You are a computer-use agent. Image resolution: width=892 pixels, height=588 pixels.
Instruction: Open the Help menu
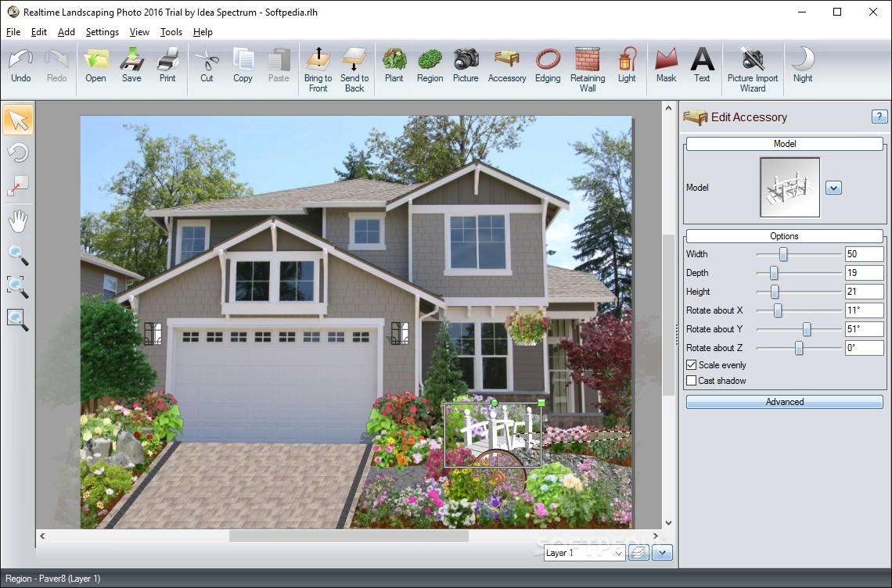[203, 32]
